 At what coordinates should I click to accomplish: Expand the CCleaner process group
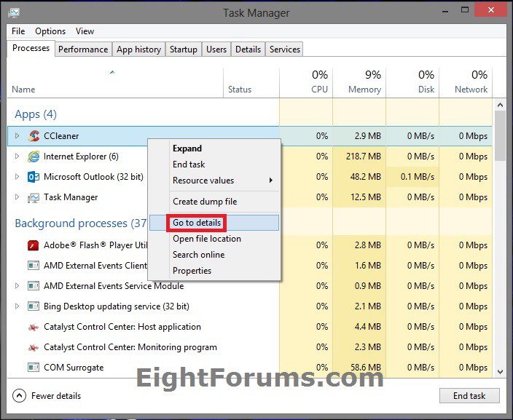[17, 136]
